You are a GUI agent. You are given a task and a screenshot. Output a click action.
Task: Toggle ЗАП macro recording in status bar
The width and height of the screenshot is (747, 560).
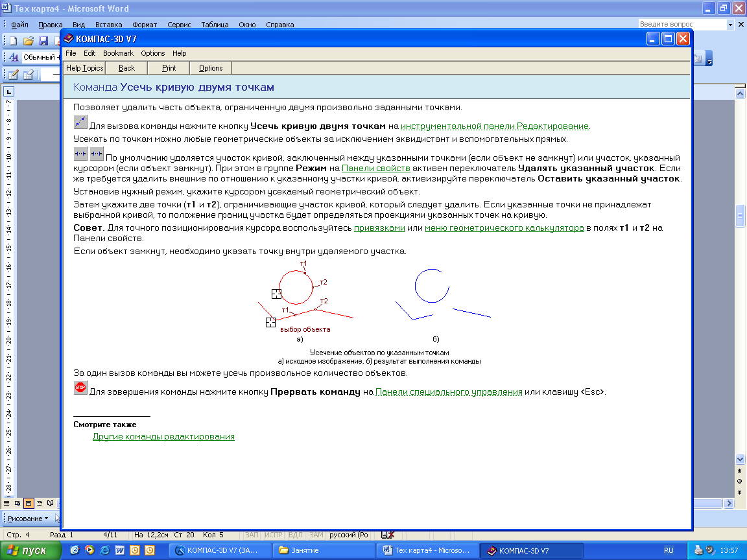252,535
